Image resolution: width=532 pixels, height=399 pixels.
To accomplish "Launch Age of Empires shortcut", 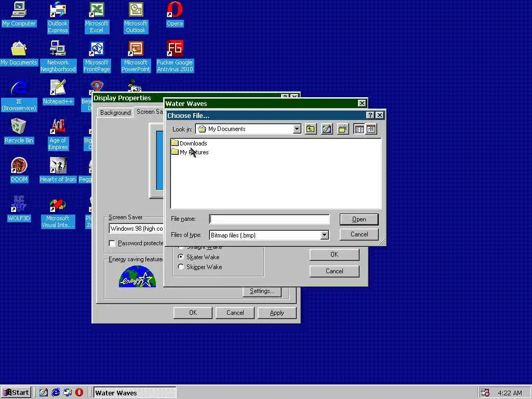I will (x=58, y=135).
